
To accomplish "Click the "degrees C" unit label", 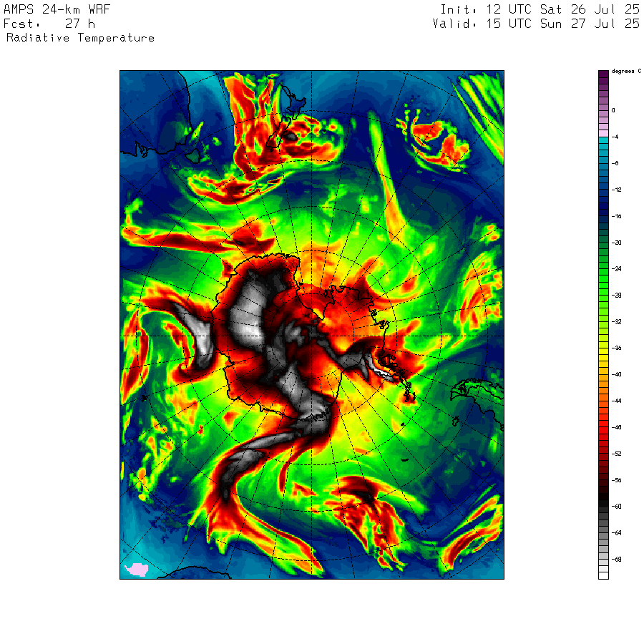I will click(626, 72).
